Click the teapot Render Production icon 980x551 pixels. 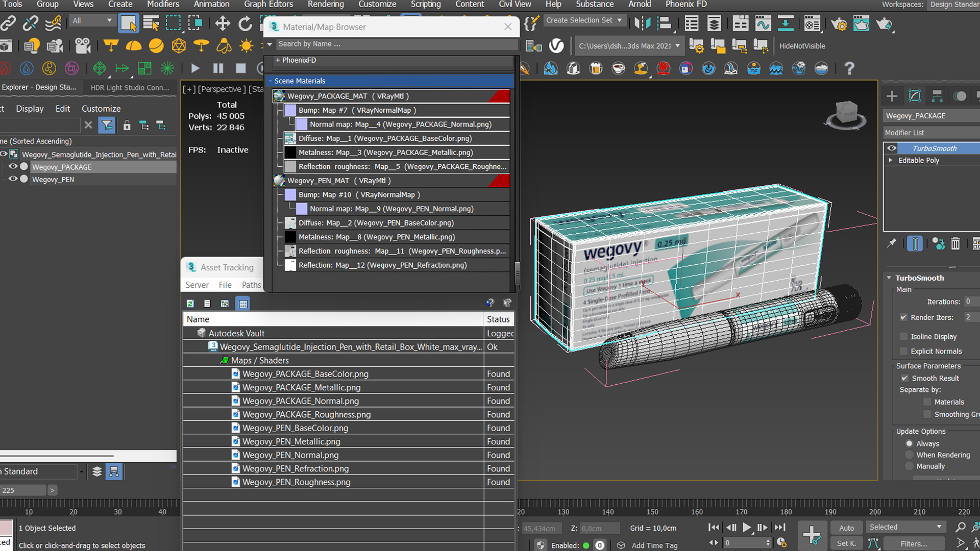coord(884,24)
